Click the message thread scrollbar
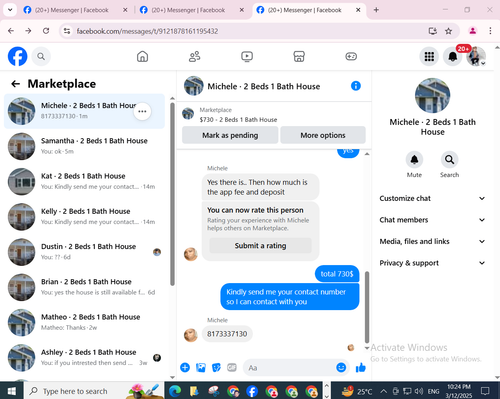 point(367,307)
